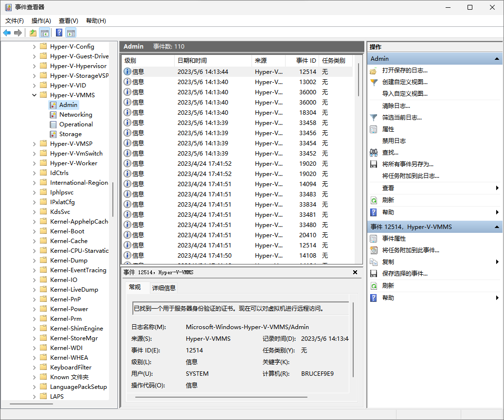
Task: Expand the Hyper-V-VMSP node
Action: click(x=35, y=144)
